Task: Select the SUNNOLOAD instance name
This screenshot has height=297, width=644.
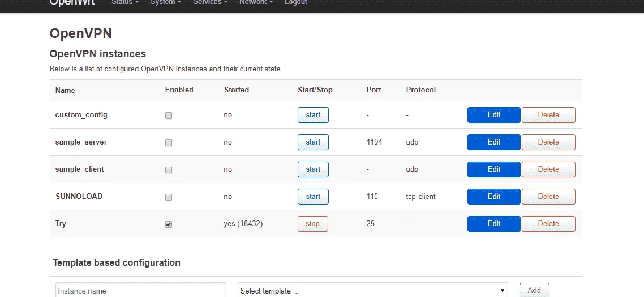Action: coord(79,197)
